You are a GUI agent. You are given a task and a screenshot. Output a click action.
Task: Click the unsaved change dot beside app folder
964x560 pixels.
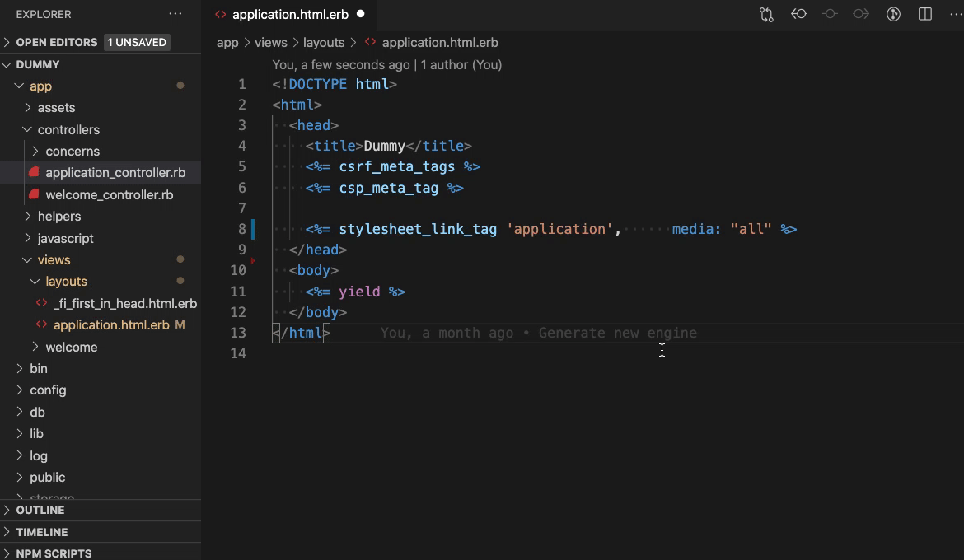pyautogui.click(x=180, y=86)
